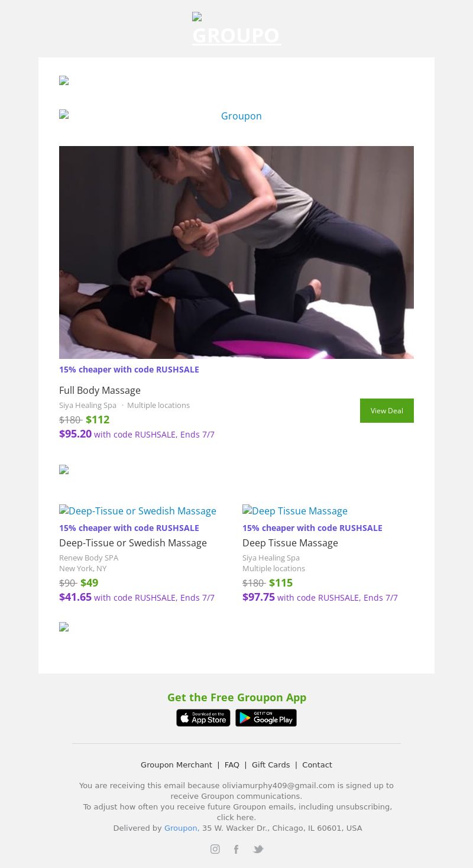Go to Groupon Merchant footer link
The width and height of the screenshot is (473, 868).
(x=176, y=765)
